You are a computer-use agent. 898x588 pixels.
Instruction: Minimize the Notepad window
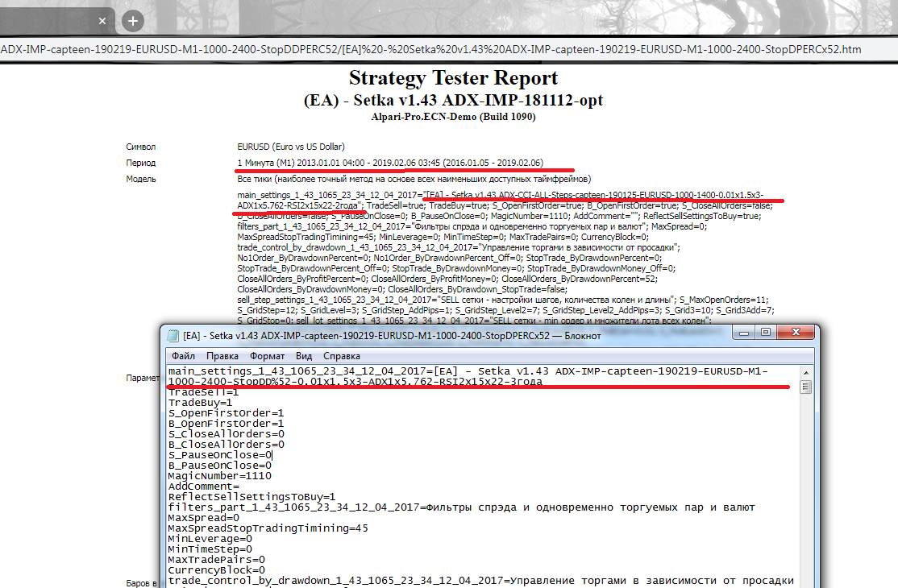pos(744,333)
